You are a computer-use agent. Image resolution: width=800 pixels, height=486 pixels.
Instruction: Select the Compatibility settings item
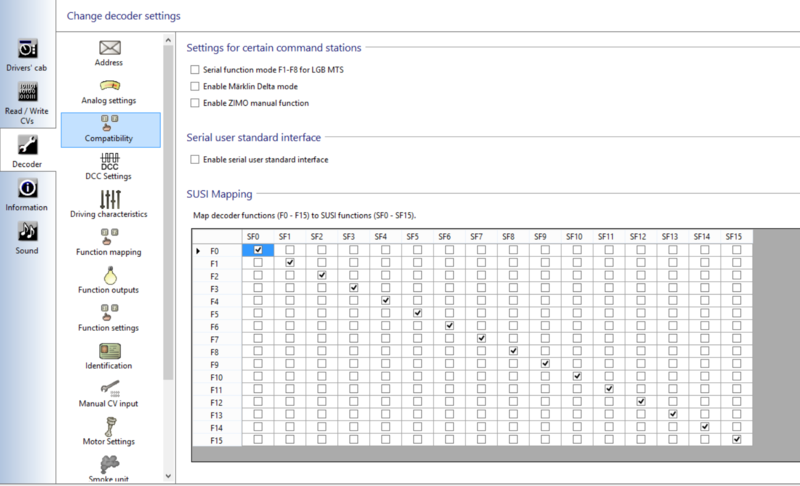tap(110, 130)
